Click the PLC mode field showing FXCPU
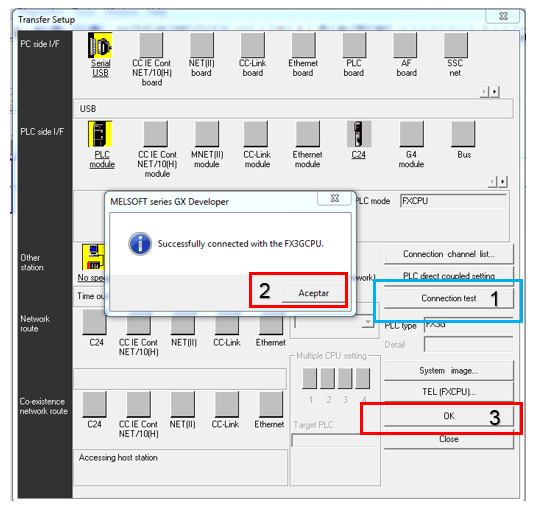 click(453, 201)
